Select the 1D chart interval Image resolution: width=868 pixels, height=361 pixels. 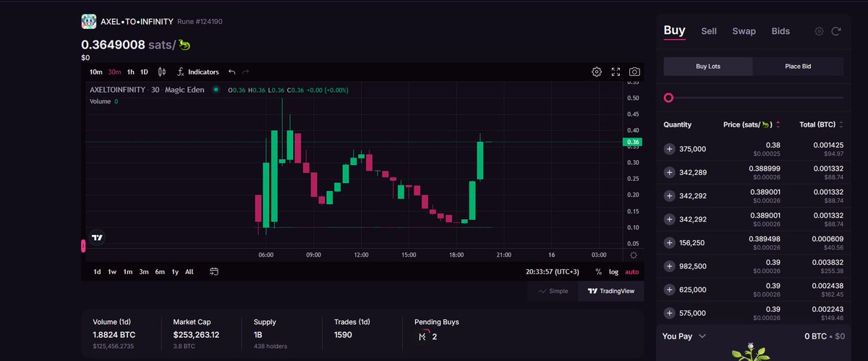tap(144, 72)
